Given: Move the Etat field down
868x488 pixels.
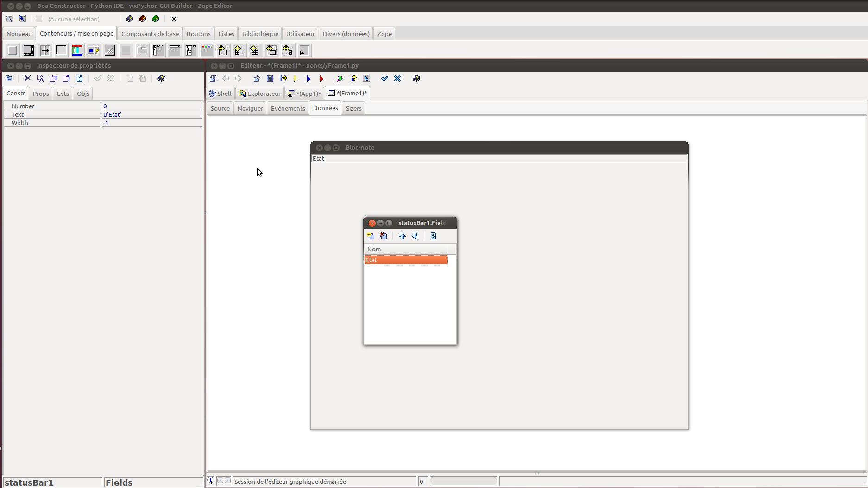Looking at the screenshot, I should 415,236.
